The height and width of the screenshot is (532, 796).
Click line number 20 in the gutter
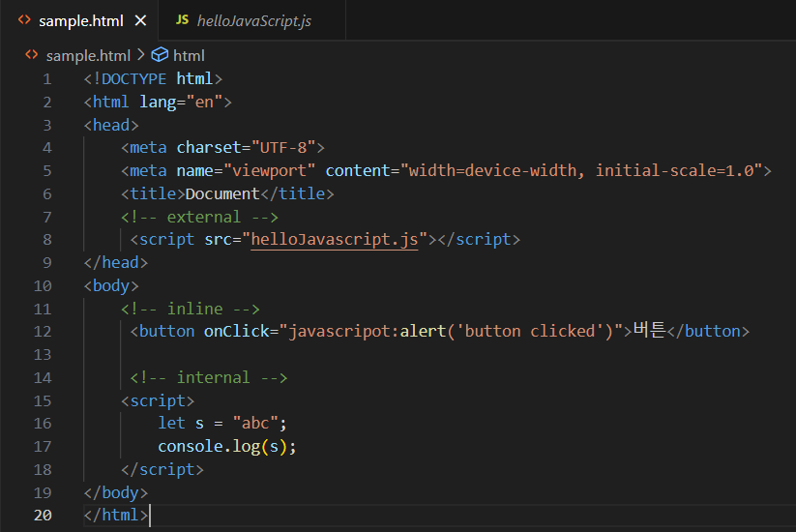tap(43, 516)
